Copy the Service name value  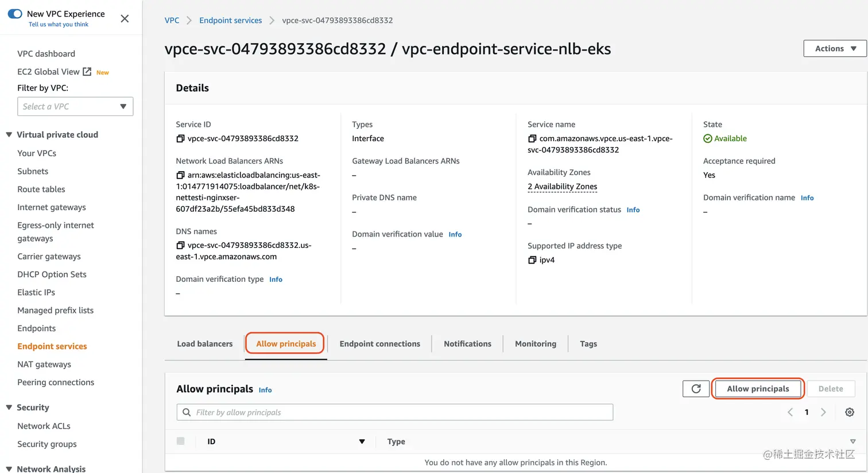(x=532, y=139)
